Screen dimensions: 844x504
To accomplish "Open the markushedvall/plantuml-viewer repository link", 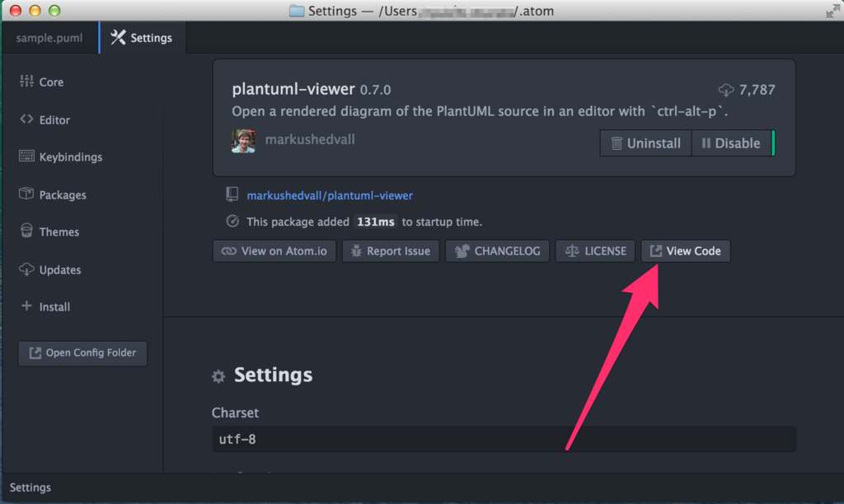I will click(x=330, y=196).
